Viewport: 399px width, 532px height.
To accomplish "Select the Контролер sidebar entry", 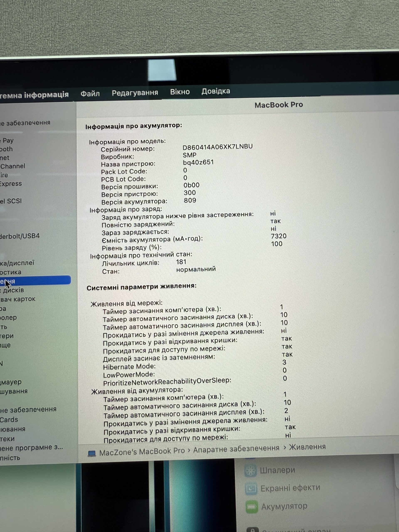I will click(9, 318).
